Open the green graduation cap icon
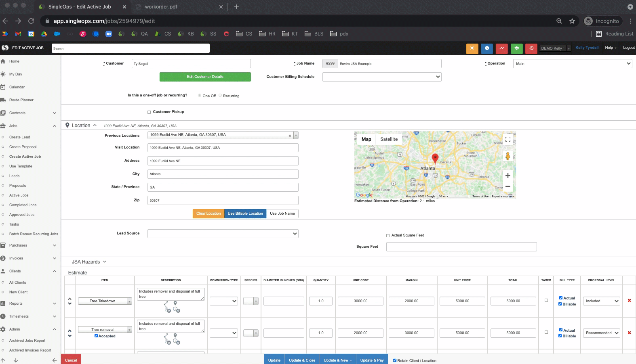The height and width of the screenshot is (364, 636). click(516, 48)
